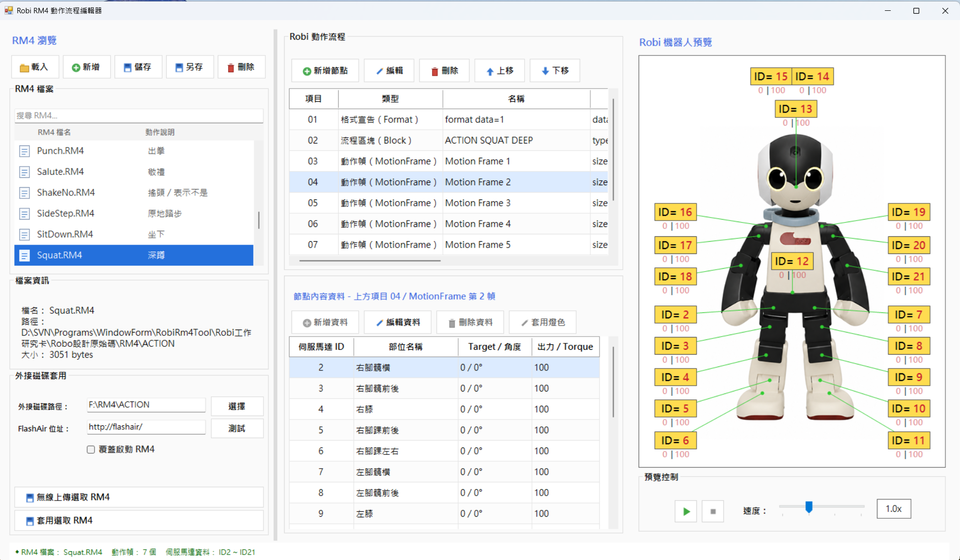Move the node up with 上移
Image resolution: width=960 pixels, height=560 pixels.
pos(500,71)
